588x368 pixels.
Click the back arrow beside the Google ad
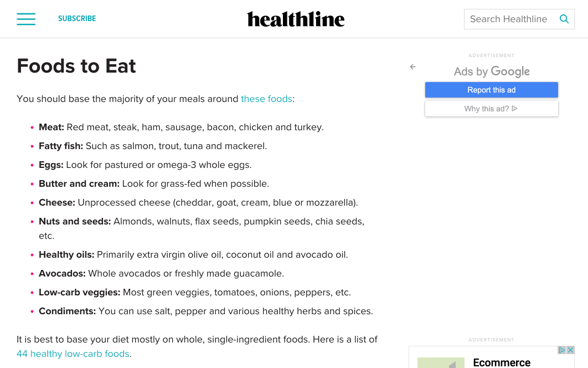click(412, 67)
